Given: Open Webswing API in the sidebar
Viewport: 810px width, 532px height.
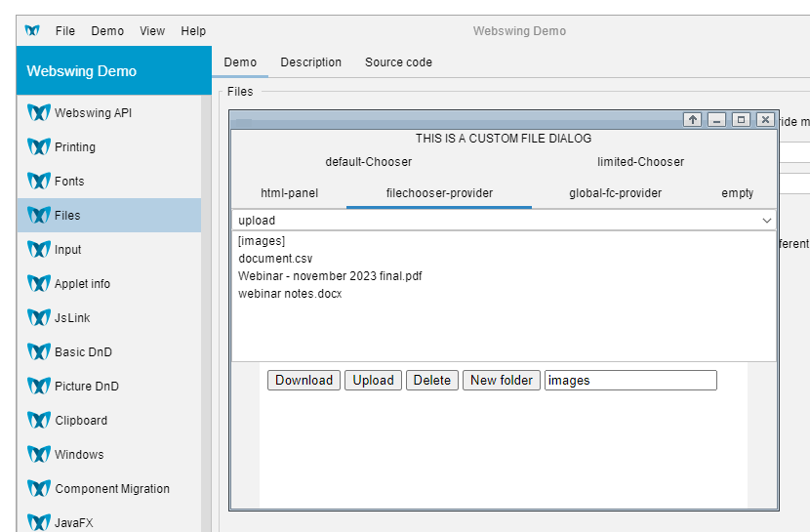Looking at the screenshot, I should 109,112.
